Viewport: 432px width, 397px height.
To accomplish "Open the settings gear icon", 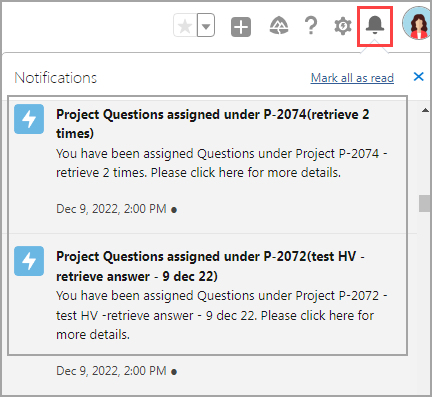I will [343, 26].
